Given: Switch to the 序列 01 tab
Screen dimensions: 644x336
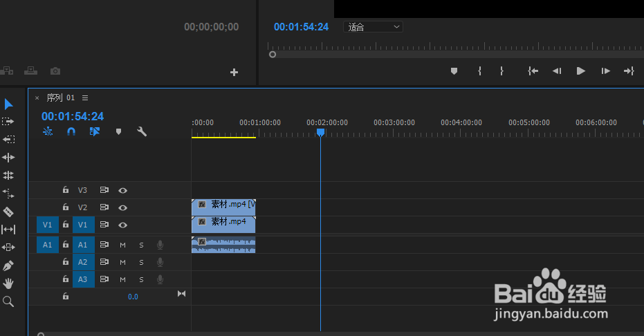Looking at the screenshot, I should (x=60, y=98).
